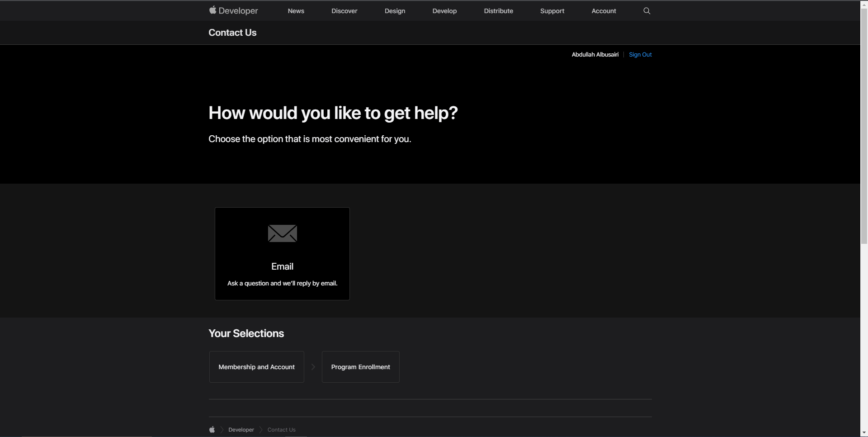Screen dimensions: 868x437
Task: Open the Design nav item
Action: coord(395,11)
